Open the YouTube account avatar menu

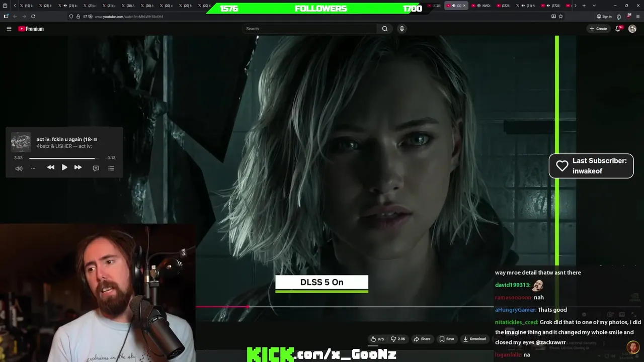point(632,29)
